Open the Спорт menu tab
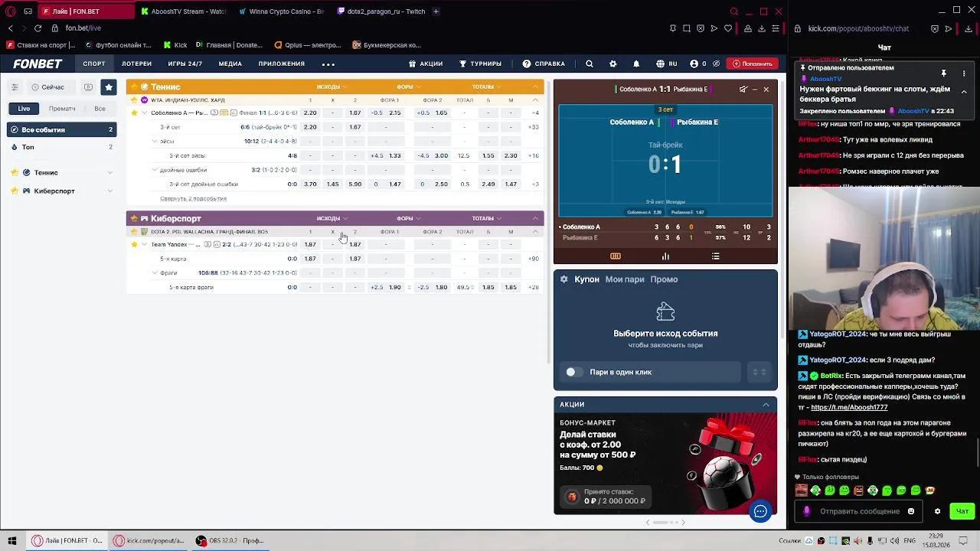This screenshot has height=551, width=980. pos(94,64)
